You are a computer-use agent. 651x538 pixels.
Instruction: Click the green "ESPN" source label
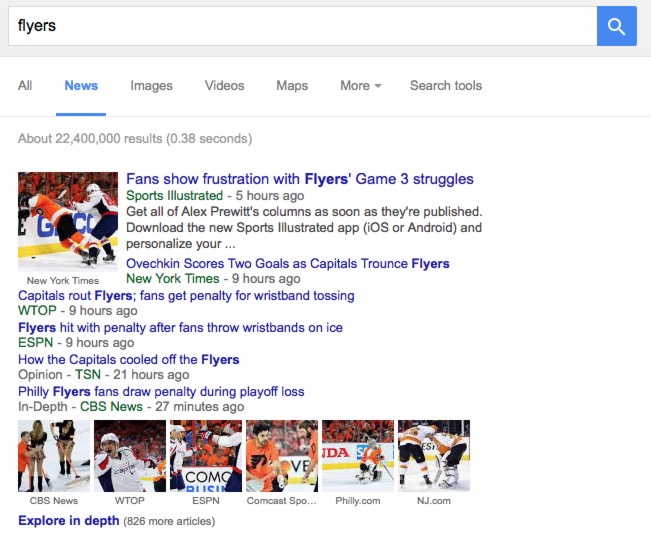(x=35, y=342)
